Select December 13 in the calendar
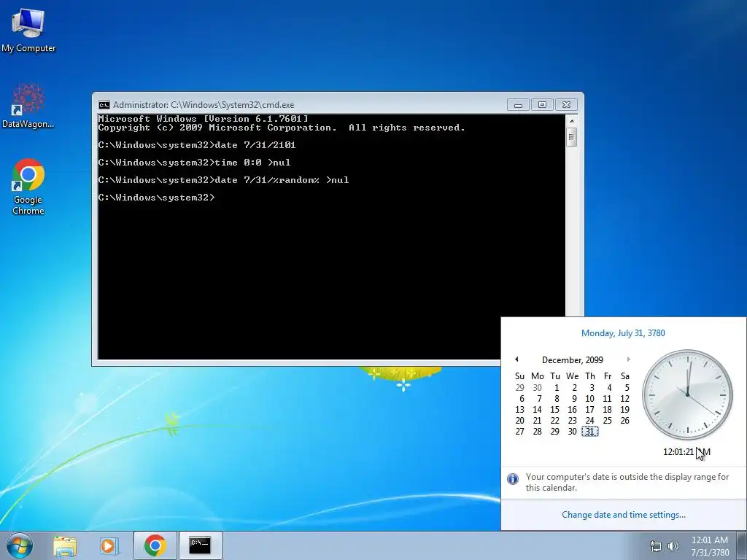 tap(519, 410)
